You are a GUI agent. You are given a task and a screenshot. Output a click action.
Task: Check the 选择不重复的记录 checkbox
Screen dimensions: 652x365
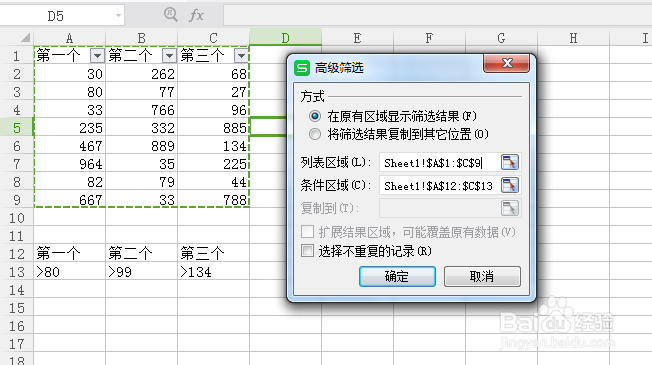(x=307, y=251)
